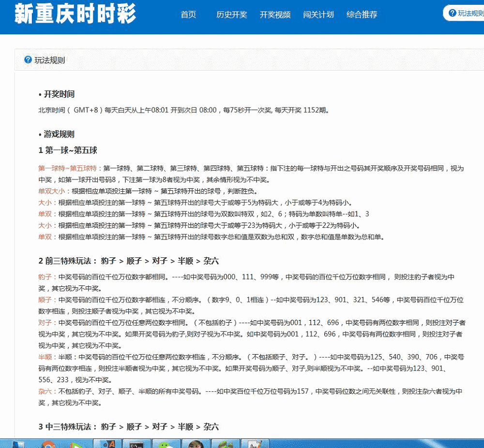
Task: Click the red 顺子 rule label
Action: pos(44,299)
